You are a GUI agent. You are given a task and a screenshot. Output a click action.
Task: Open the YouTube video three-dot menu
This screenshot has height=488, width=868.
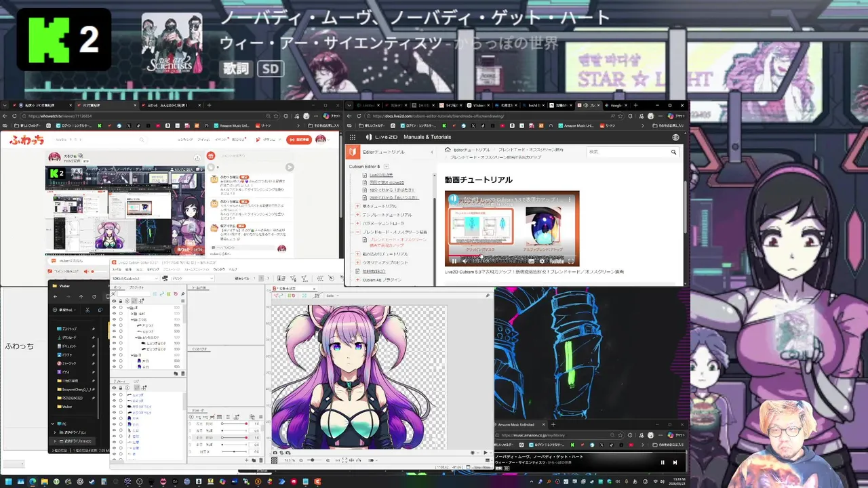tap(570, 200)
